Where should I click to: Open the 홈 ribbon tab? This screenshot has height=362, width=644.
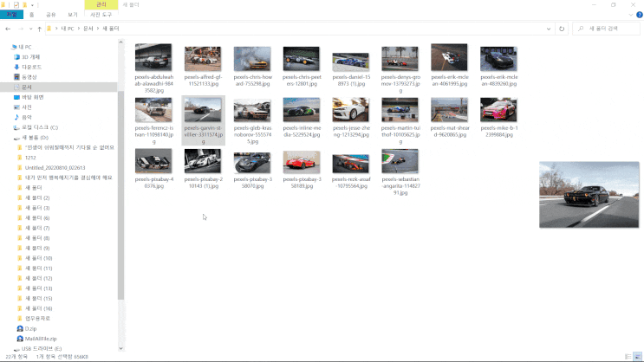click(31, 15)
